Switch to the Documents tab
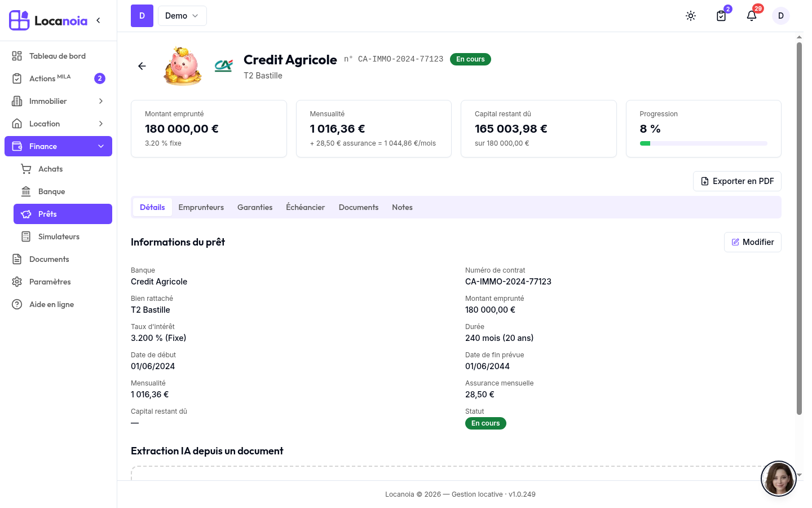The width and height of the screenshot is (812, 508). 359,207
